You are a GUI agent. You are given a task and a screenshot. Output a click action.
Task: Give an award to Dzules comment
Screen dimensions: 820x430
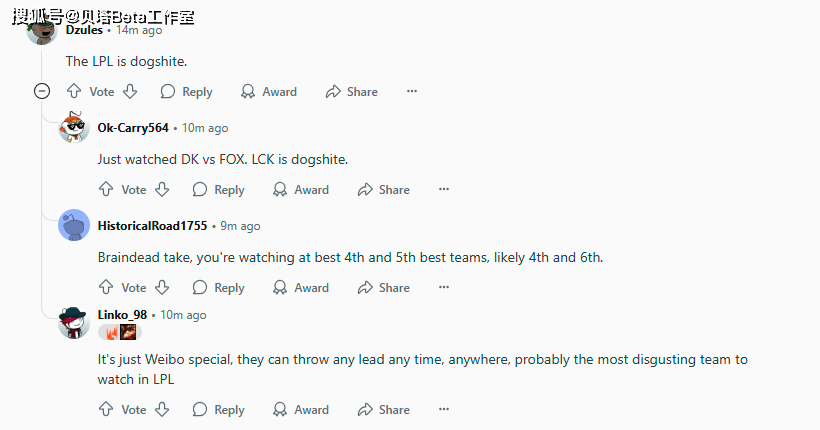point(269,91)
